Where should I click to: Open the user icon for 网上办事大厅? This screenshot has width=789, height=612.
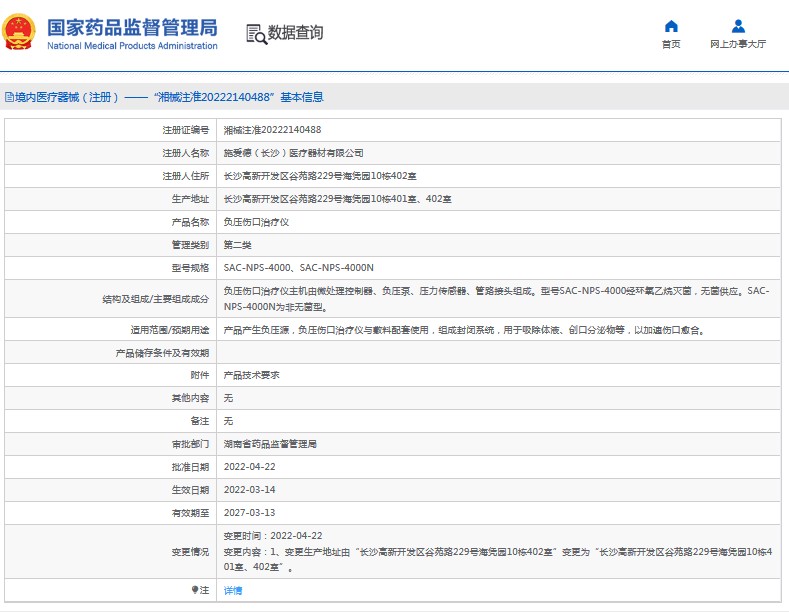point(738,26)
